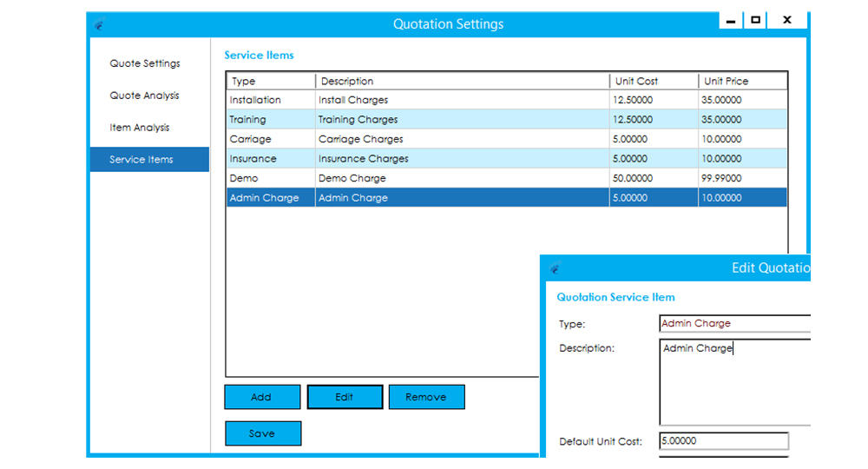Click the Remove button
Image resolution: width=868 pixels, height=469 pixels.
pos(427,397)
